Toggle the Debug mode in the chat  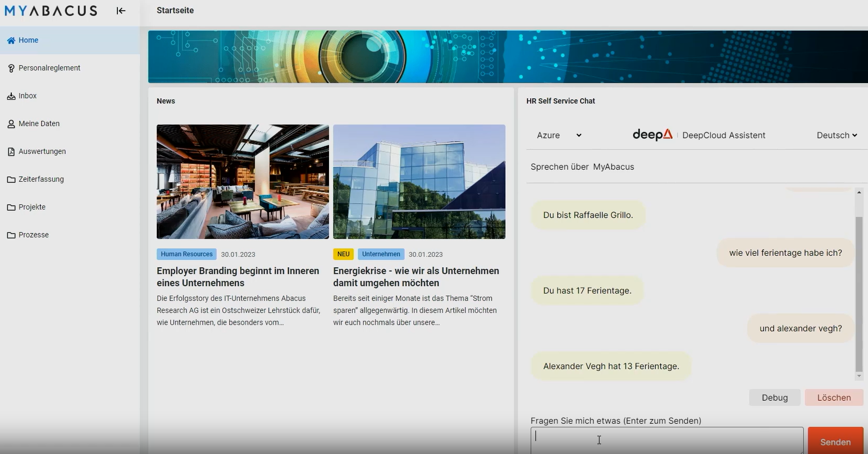(x=774, y=397)
